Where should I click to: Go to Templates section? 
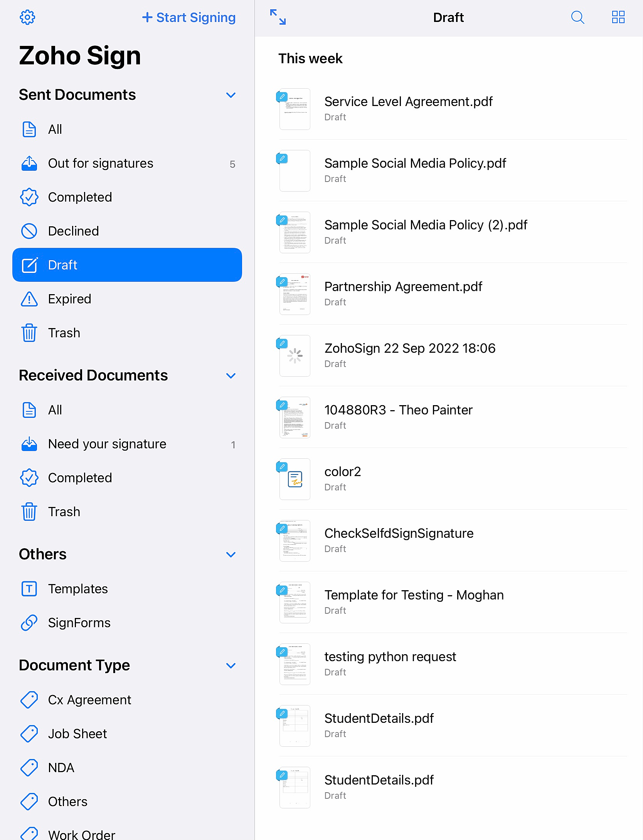(x=127, y=589)
